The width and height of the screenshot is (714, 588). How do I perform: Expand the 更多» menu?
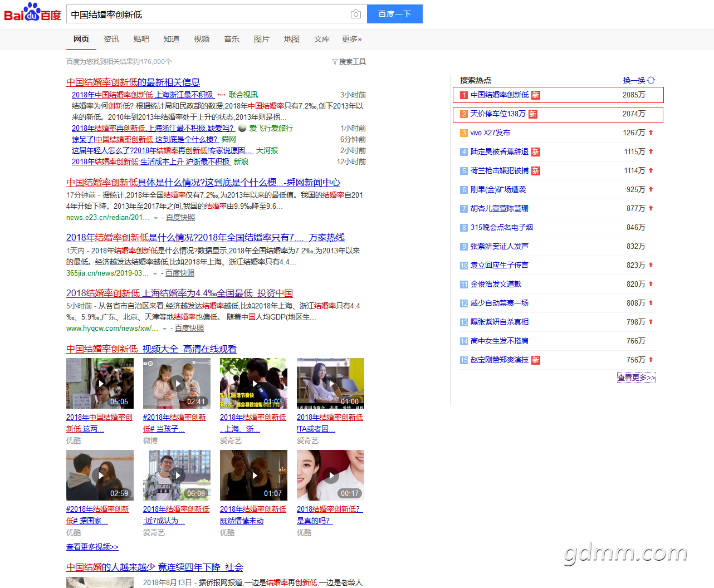coord(352,39)
